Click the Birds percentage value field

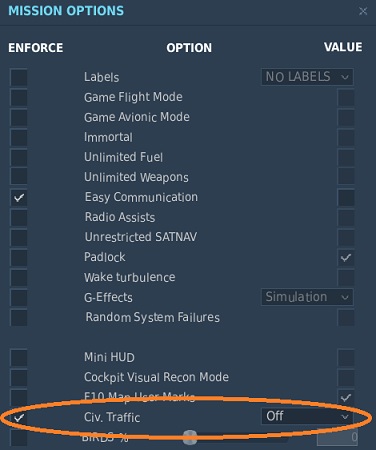[x=338, y=437]
